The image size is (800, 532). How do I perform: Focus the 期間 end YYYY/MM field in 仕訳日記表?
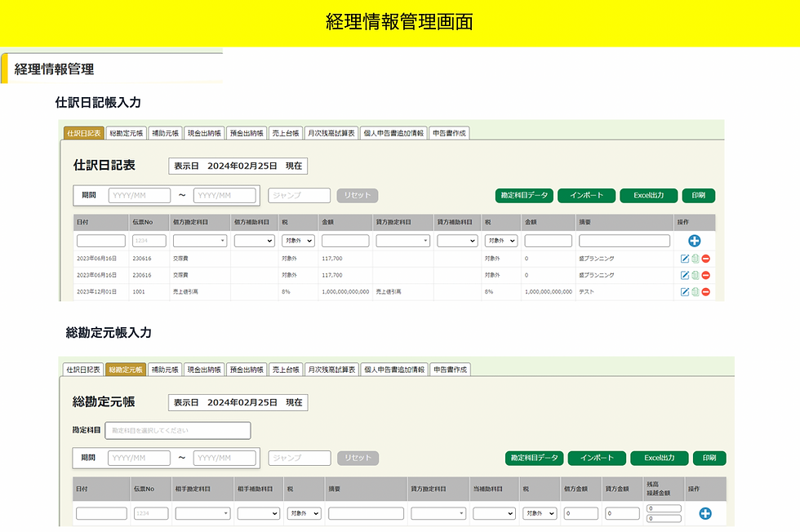click(x=224, y=195)
